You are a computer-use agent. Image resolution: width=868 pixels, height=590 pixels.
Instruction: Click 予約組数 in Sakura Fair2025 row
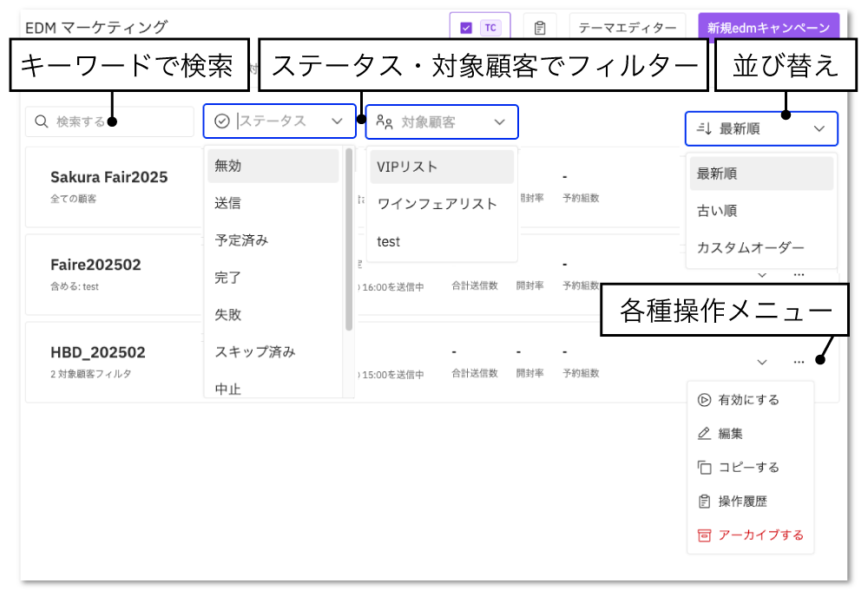pyautogui.click(x=581, y=198)
